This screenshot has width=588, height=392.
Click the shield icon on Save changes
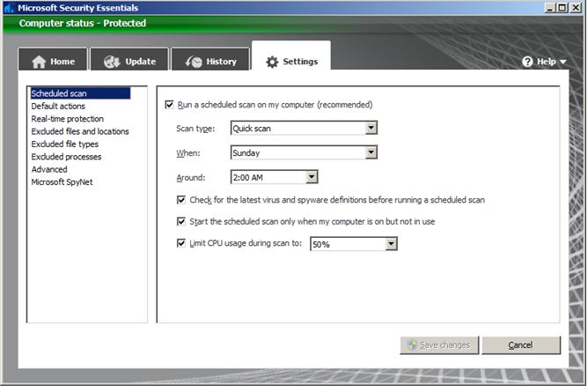(x=413, y=345)
